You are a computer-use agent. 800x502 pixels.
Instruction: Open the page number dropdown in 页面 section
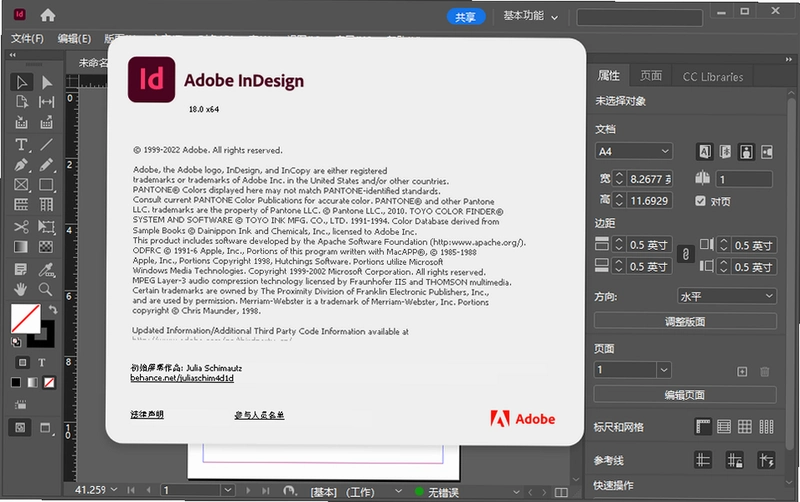tap(663, 370)
